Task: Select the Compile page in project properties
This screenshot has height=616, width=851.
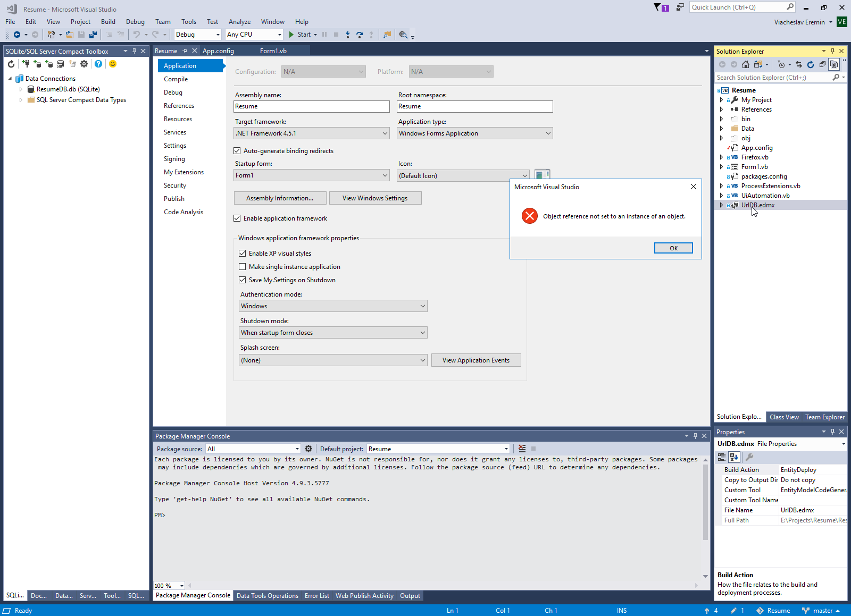Action: pos(176,79)
